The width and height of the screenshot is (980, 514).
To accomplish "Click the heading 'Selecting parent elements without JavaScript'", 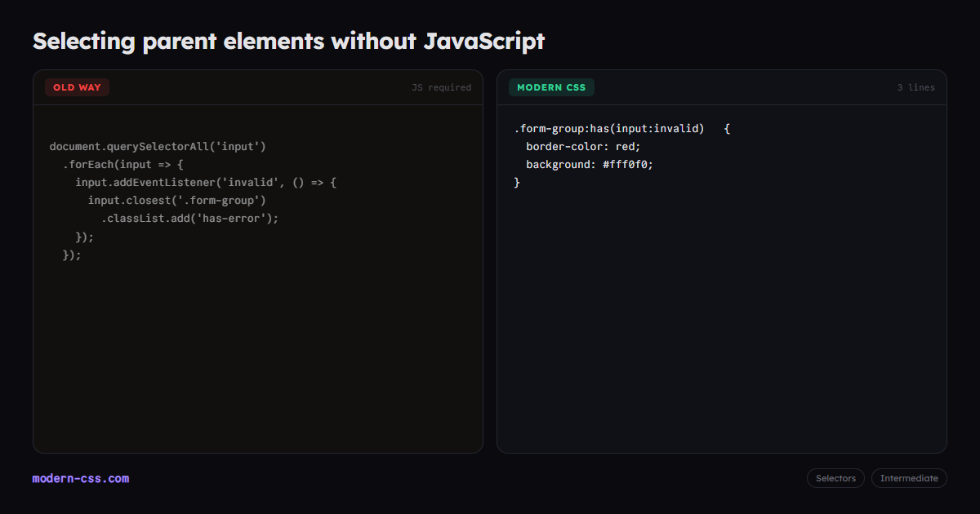I will 288,41.
